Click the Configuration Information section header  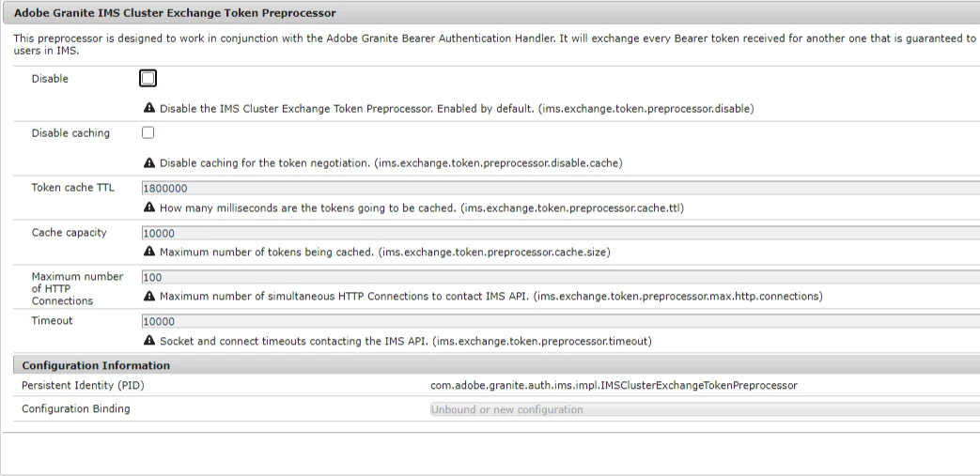[96, 365]
